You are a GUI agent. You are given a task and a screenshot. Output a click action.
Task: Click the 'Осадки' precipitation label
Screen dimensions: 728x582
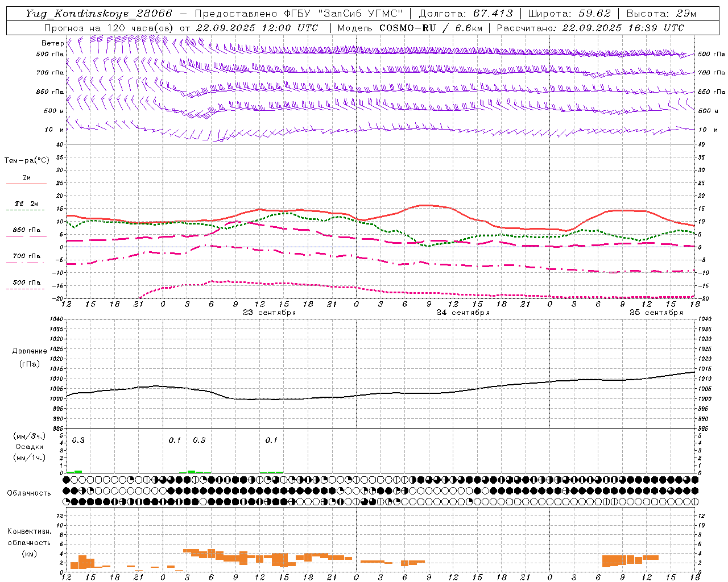coord(29,447)
